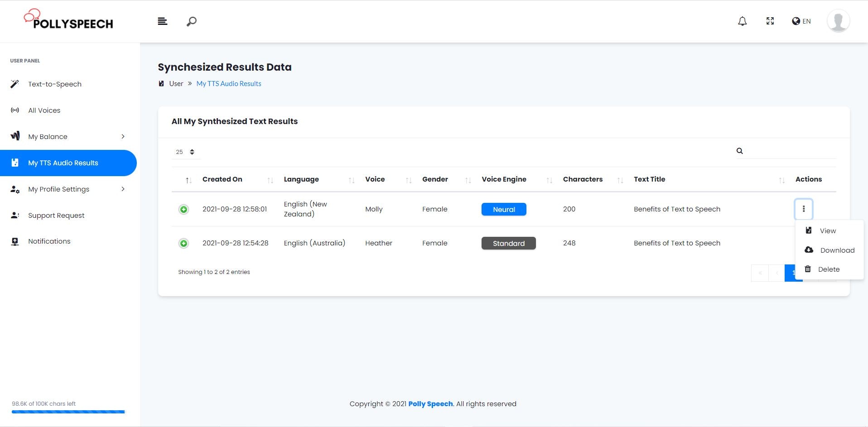Collapse sidebar with hamburger menu icon
The width and height of the screenshot is (868, 427).
pyautogui.click(x=163, y=21)
